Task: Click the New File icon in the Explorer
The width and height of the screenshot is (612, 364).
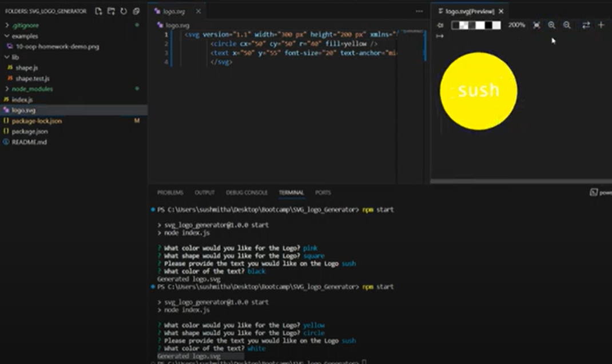Action: point(99,11)
